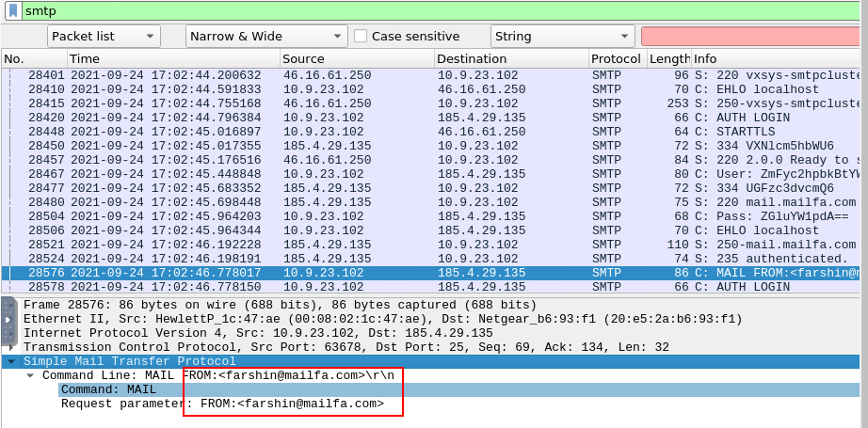Expand the Transmission Control Protocol tree node
Viewport: 868px width, 428px height.
click(10, 348)
